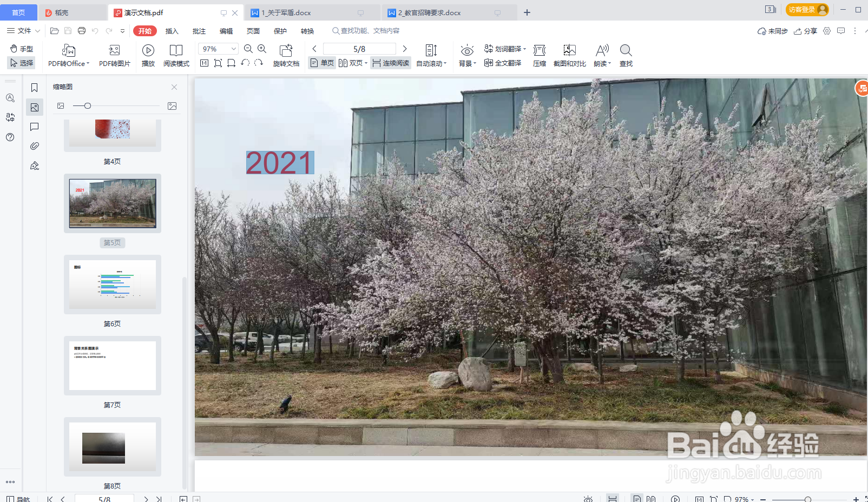Click the selected 2021 text on page

click(280, 163)
